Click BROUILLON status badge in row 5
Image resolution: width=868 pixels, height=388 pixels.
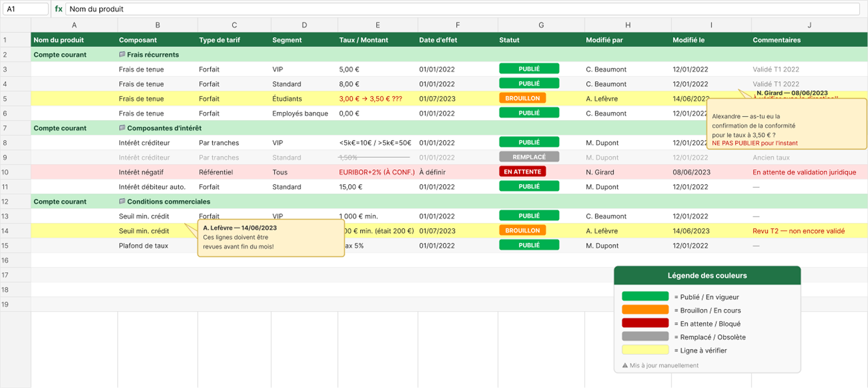click(522, 98)
